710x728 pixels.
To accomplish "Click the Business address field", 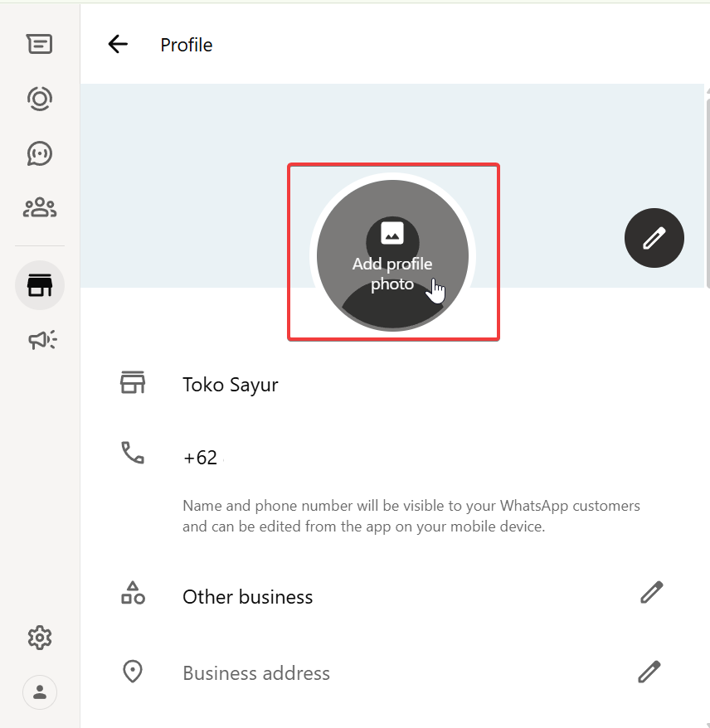I will [256, 673].
